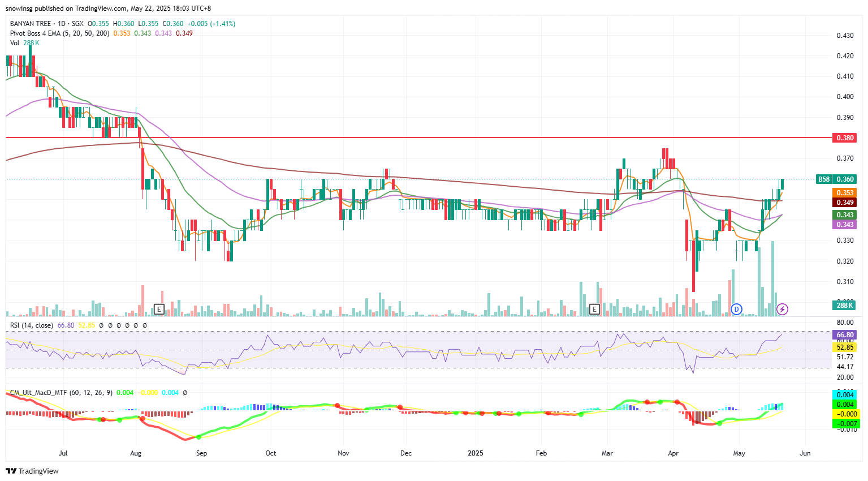The height and width of the screenshot is (481, 868).
Task: Select the CM_Ult_MacD_MTF legend label
Action: pyautogui.click(x=61, y=392)
